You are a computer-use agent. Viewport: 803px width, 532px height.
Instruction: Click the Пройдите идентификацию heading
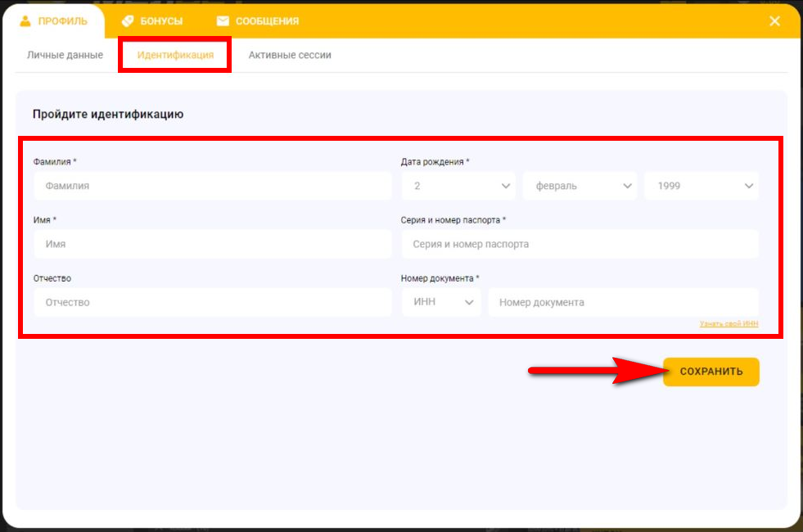pos(108,115)
